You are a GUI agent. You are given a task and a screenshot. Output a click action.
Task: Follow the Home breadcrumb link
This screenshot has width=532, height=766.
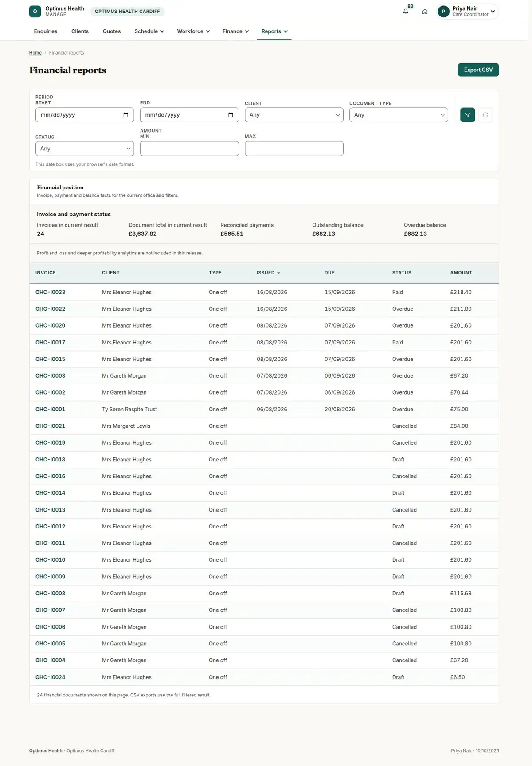pyautogui.click(x=35, y=53)
